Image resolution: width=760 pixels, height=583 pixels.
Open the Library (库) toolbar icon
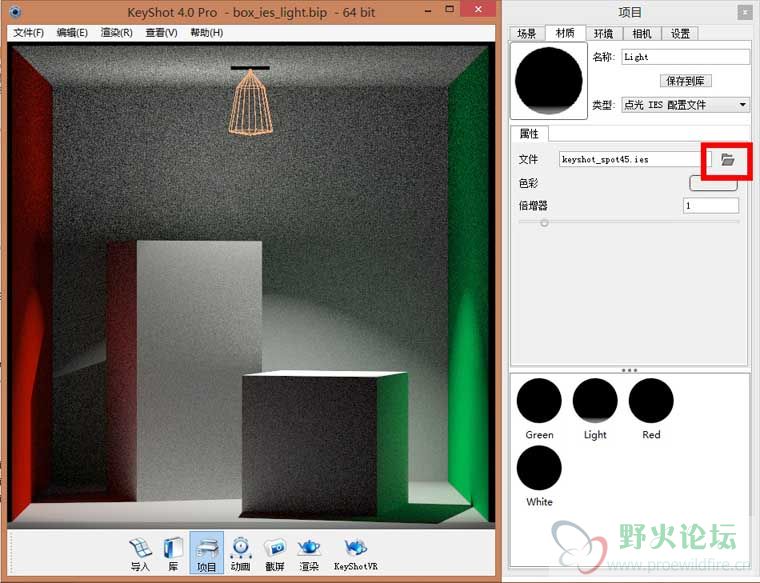point(173,553)
